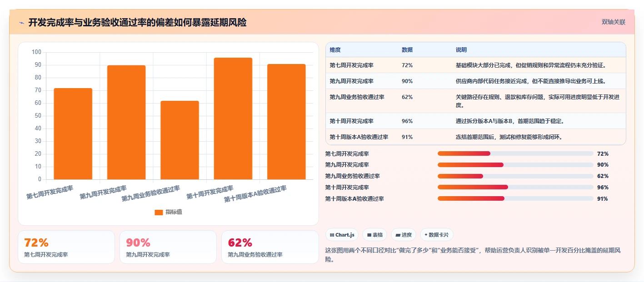Click 第七周开发完成率 progress bar

[515, 153]
